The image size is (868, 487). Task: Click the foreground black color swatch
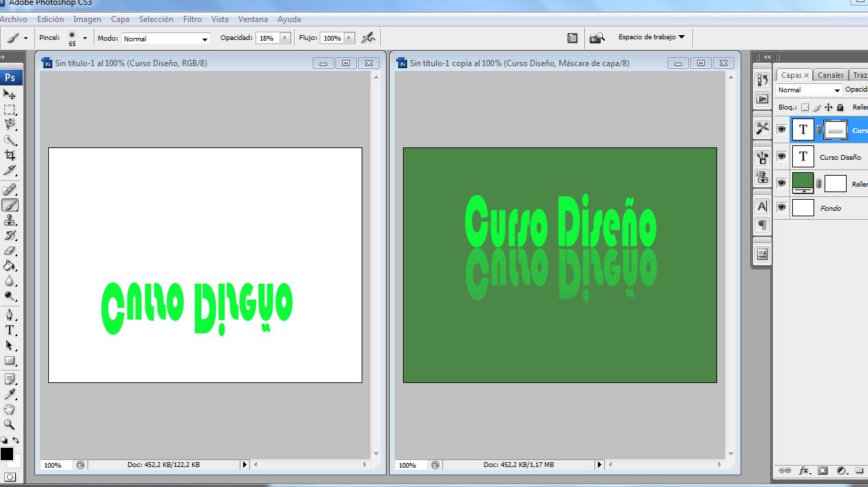pyautogui.click(x=6, y=454)
